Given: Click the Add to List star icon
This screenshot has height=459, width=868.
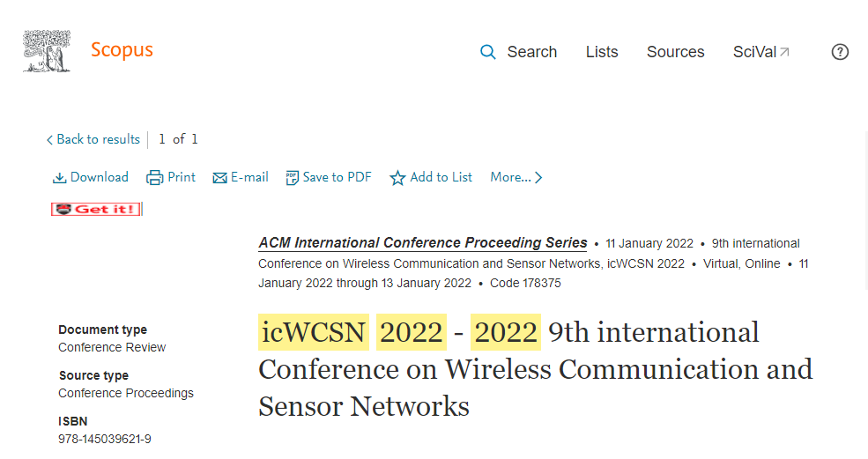Looking at the screenshot, I should point(397,178).
